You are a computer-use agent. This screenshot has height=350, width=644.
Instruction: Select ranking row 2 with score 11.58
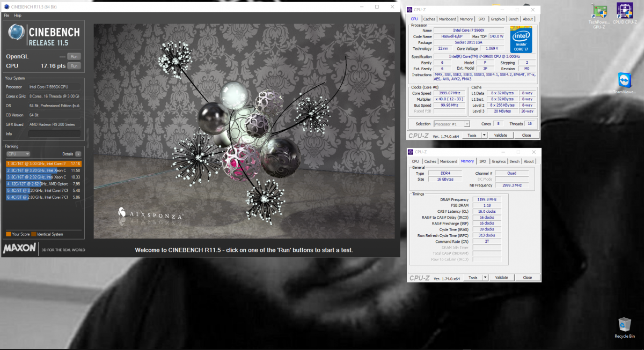pos(43,170)
